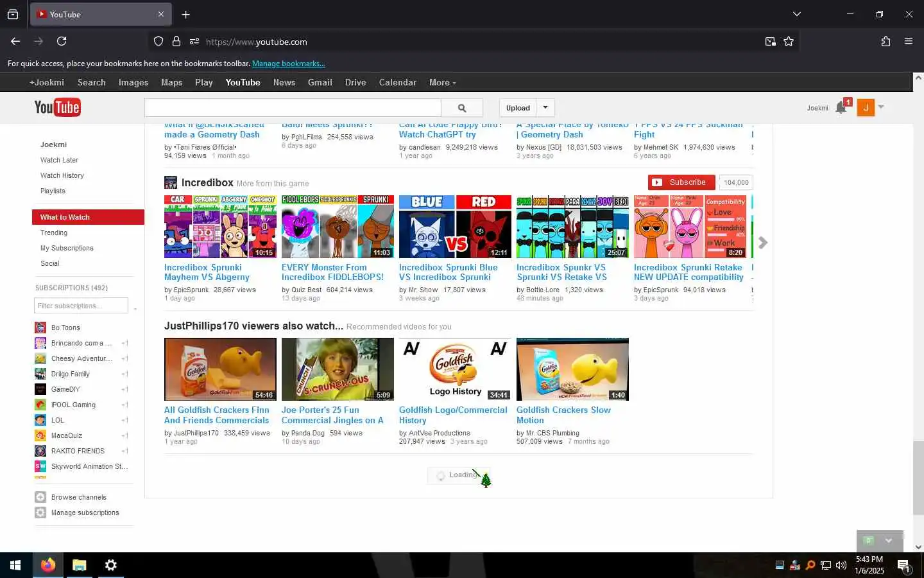Click in the YouTube search field
The width and height of the screenshot is (924, 578).
293,108
